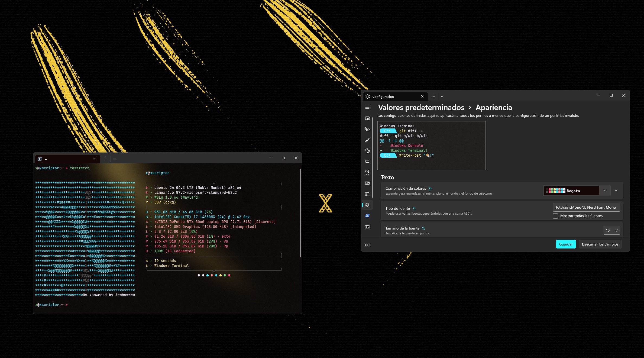The image size is (644, 358).
Task: Click Valores predeterminados breadcrumb
Action: coord(421,108)
